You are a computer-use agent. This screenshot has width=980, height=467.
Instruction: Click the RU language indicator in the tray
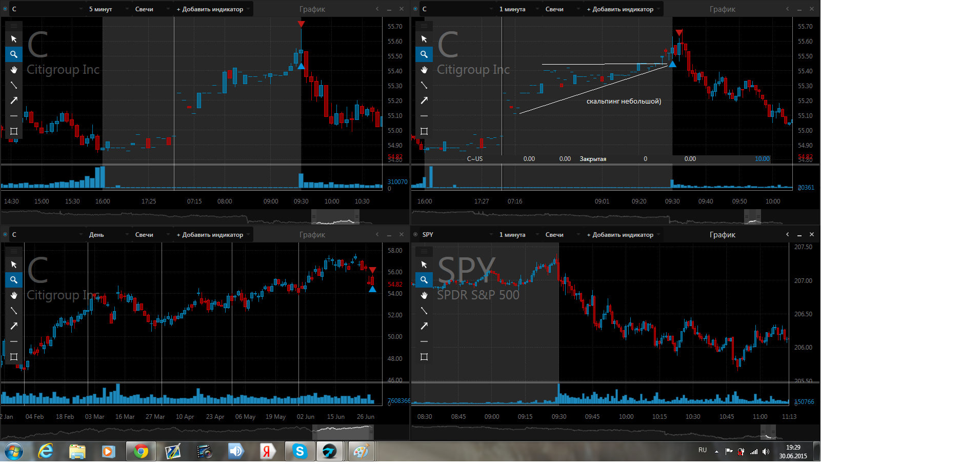(703, 450)
